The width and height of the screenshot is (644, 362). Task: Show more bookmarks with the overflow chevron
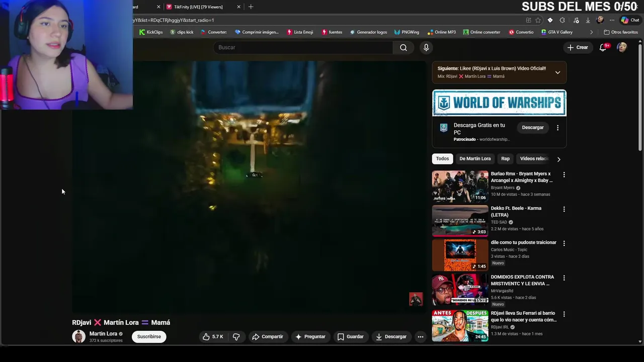(x=591, y=32)
